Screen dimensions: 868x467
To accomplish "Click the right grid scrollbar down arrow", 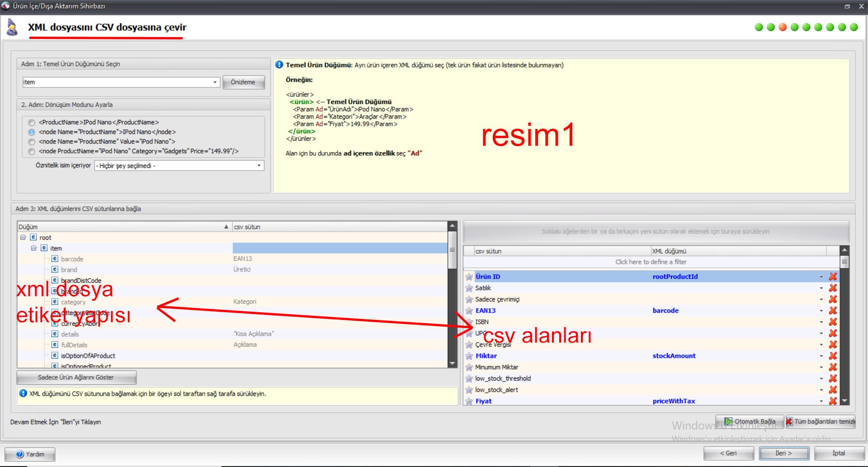I will (x=844, y=400).
